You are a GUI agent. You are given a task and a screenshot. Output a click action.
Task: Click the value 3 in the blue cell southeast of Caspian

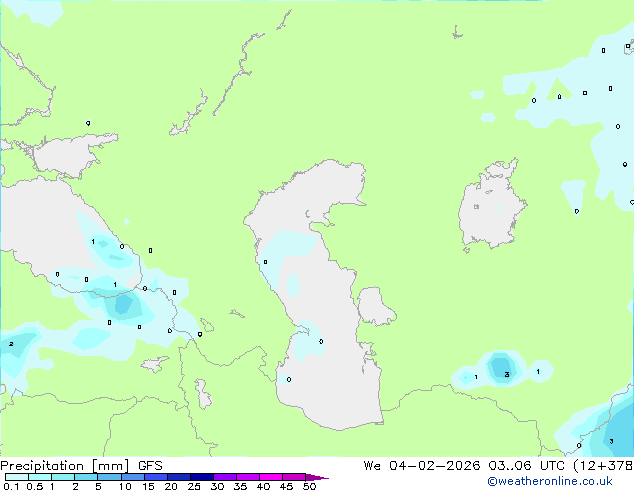pyautogui.click(x=507, y=374)
